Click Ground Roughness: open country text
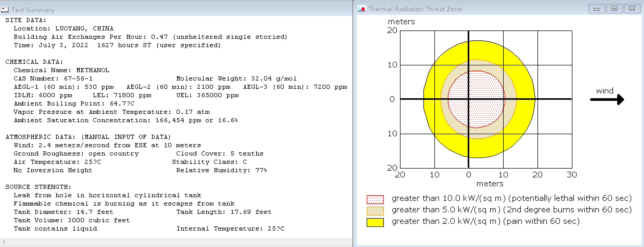Image resolution: width=644 pixels, height=247 pixels. click(x=76, y=154)
